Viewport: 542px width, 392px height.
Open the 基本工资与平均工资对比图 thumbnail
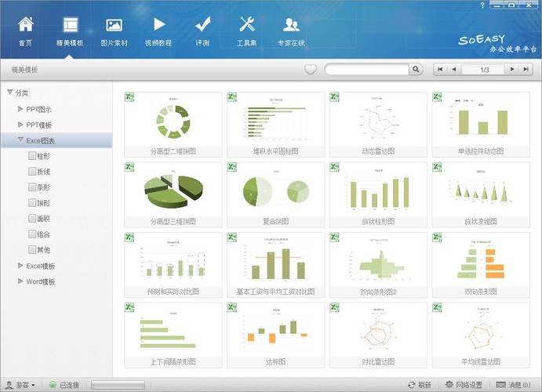pos(275,265)
